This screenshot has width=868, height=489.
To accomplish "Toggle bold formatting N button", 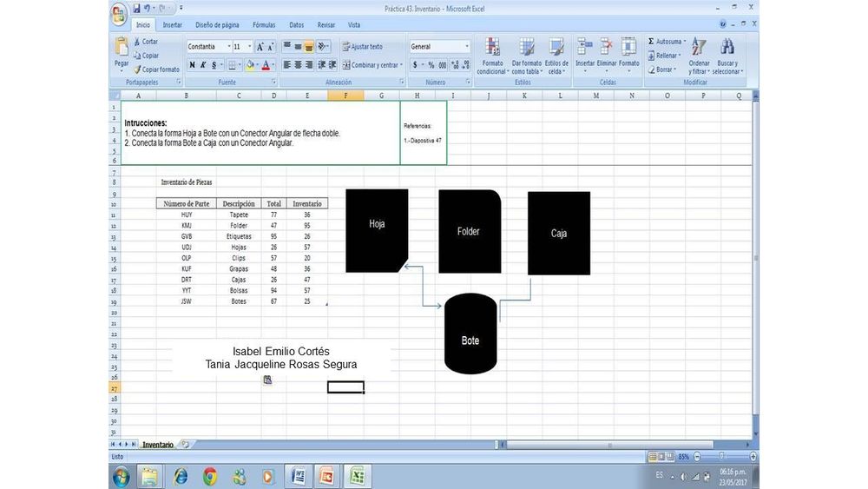I will click(x=192, y=65).
